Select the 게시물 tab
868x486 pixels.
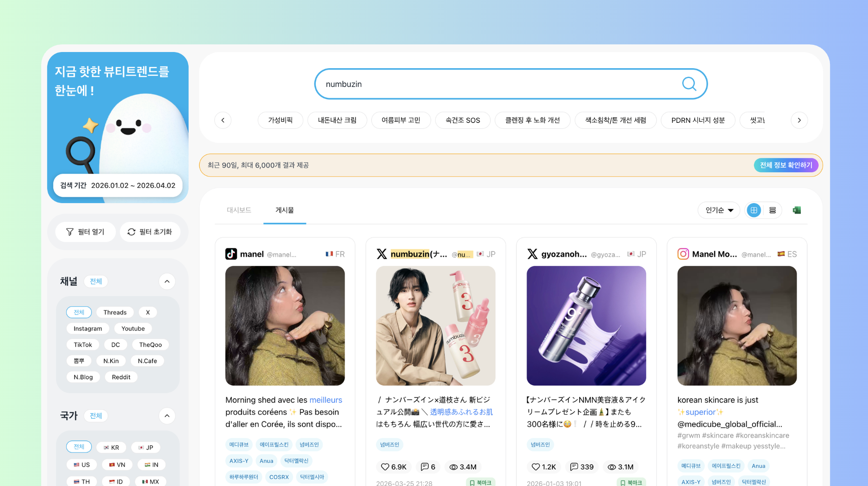(284, 210)
